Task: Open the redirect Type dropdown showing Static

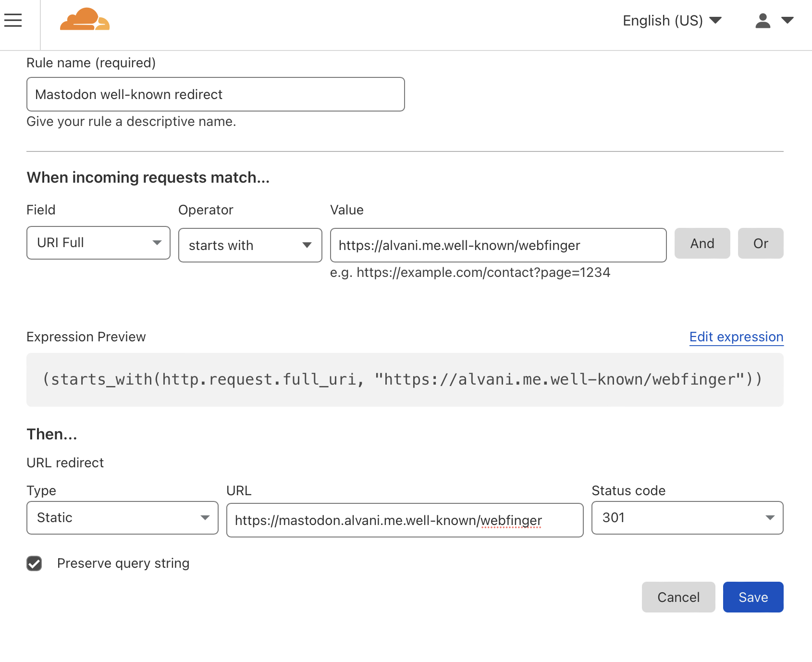Action: [123, 518]
